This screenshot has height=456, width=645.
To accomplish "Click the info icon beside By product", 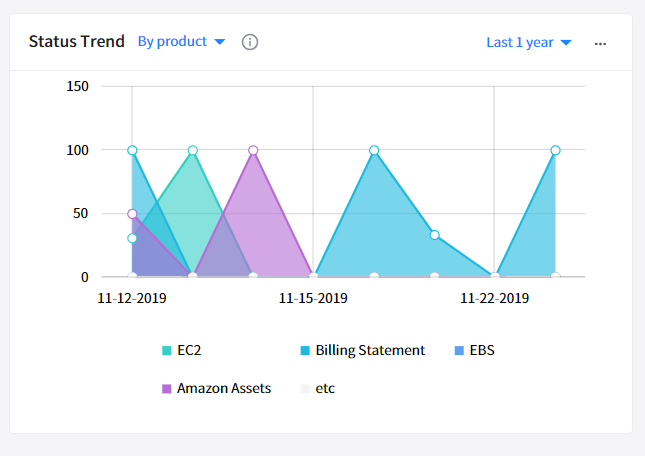I will click(x=250, y=42).
